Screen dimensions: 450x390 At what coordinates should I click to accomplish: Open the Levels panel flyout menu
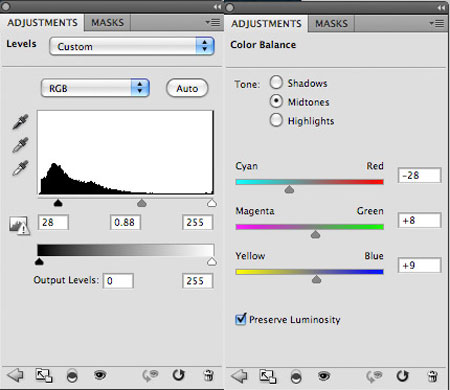(x=213, y=22)
